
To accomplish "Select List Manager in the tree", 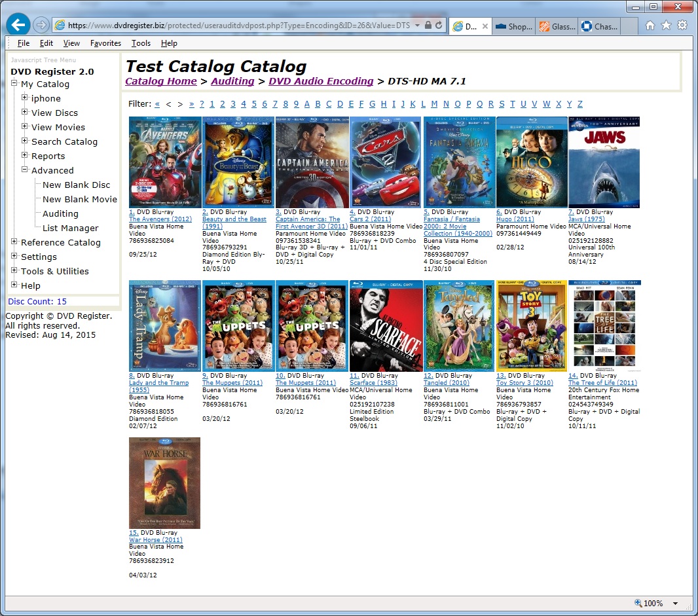I will [70, 228].
